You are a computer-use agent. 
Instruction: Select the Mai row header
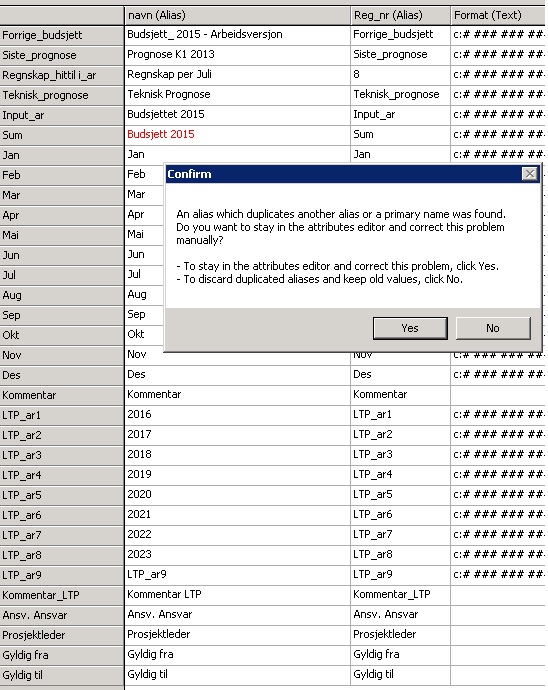coord(62,235)
